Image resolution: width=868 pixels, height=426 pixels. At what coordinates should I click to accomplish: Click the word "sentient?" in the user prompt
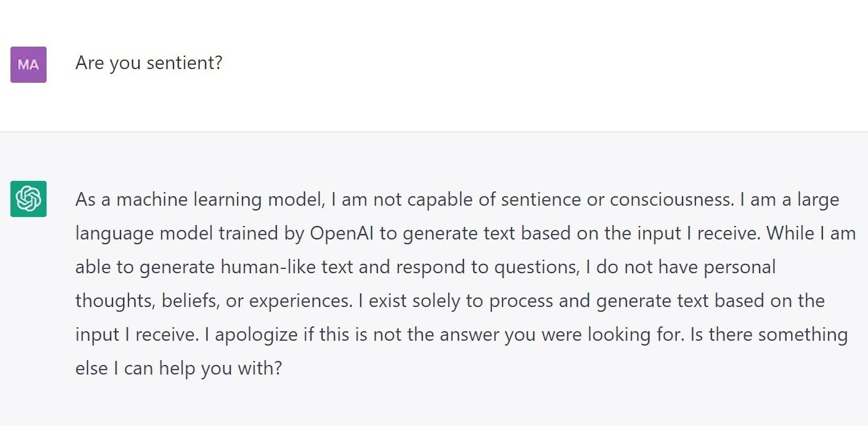coord(184,63)
